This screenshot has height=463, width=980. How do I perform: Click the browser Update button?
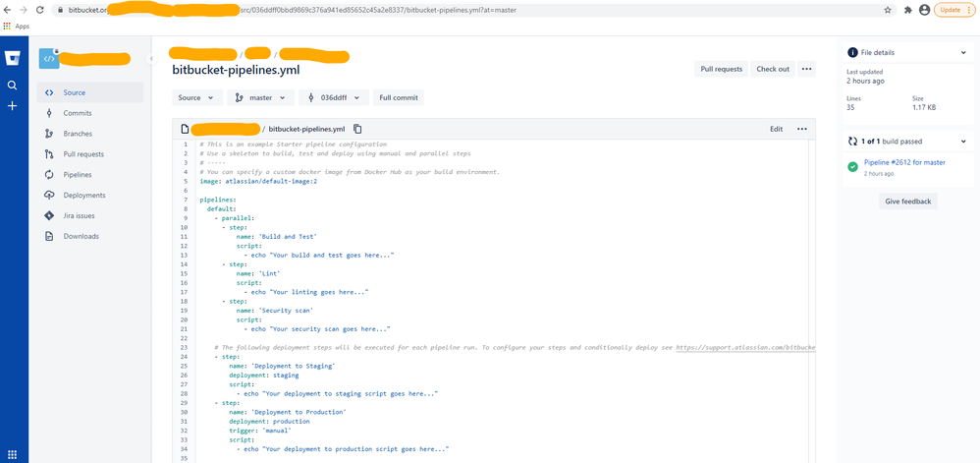pos(953,10)
